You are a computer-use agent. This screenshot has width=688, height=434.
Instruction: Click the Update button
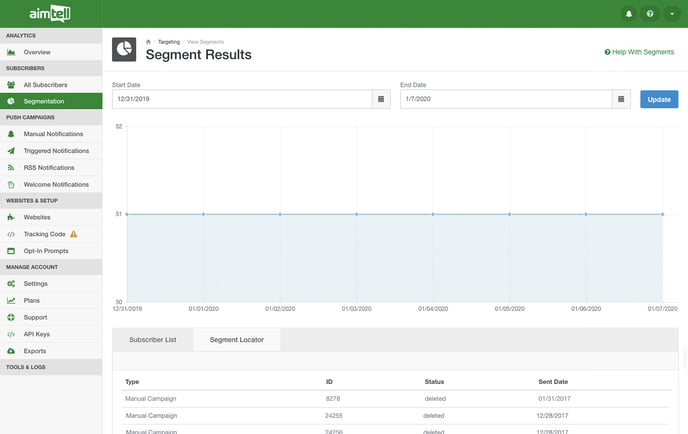point(659,99)
